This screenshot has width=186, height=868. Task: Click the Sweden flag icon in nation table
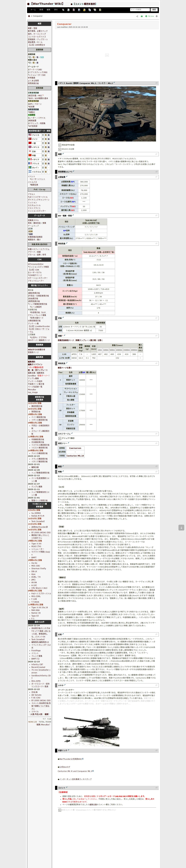click(x=30, y=167)
